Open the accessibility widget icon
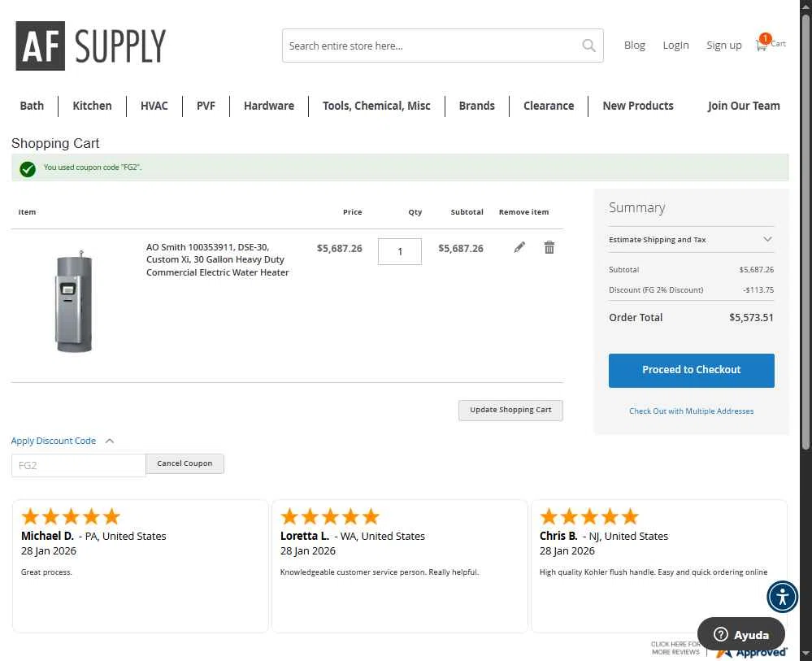The width and height of the screenshot is (812, 661). pos(783,597)
